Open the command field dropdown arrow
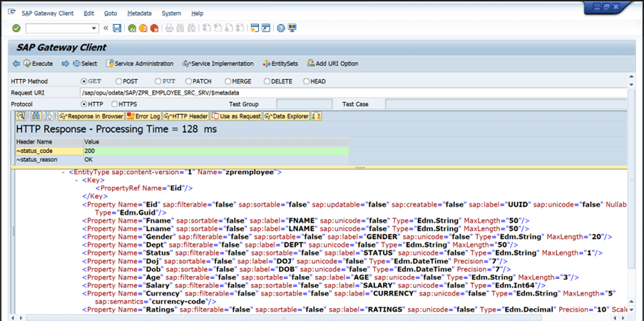The width and height of the screenshot is (644, 321). 94,29
